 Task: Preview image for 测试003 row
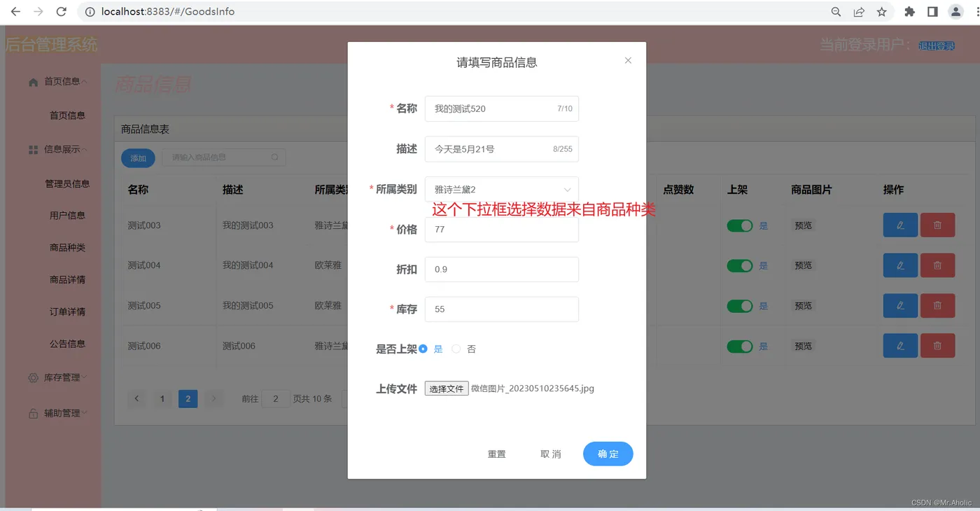click(x=804, y=225)
